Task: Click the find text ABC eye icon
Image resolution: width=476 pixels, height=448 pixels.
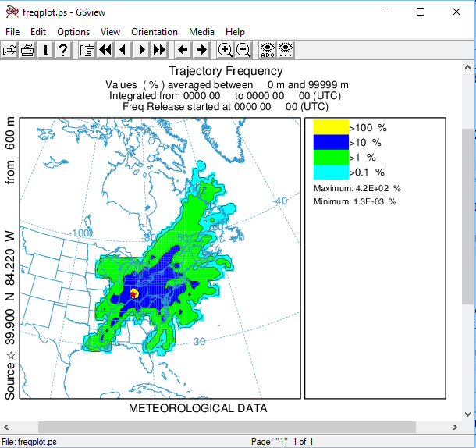Action: click(268, 50)
